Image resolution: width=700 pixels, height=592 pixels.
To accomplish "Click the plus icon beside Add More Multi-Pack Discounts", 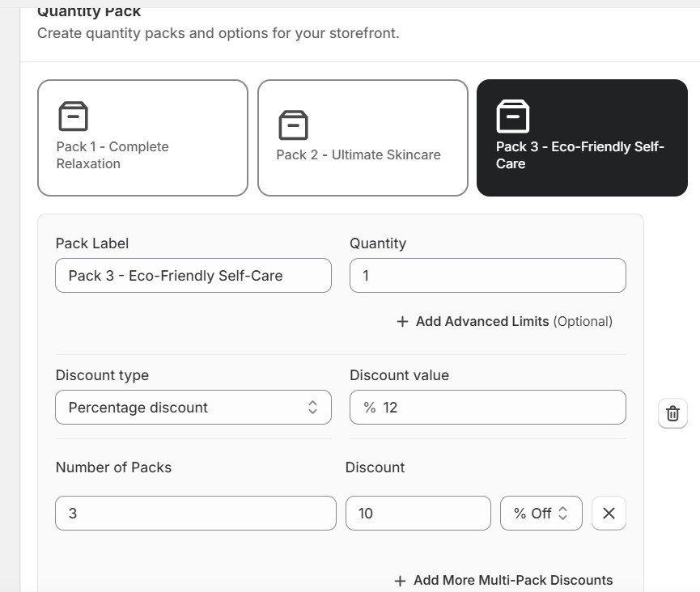I will coord(400,581).
